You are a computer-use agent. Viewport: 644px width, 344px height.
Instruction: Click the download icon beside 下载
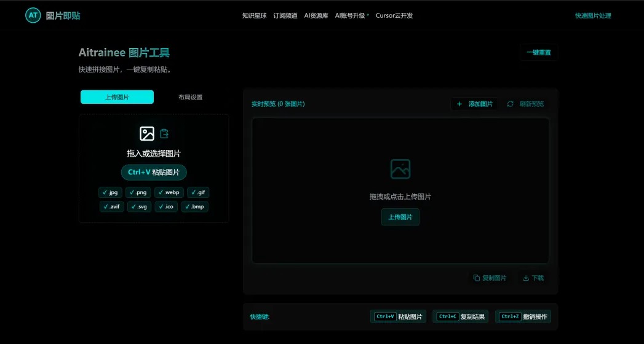click(x=526, y=278)
